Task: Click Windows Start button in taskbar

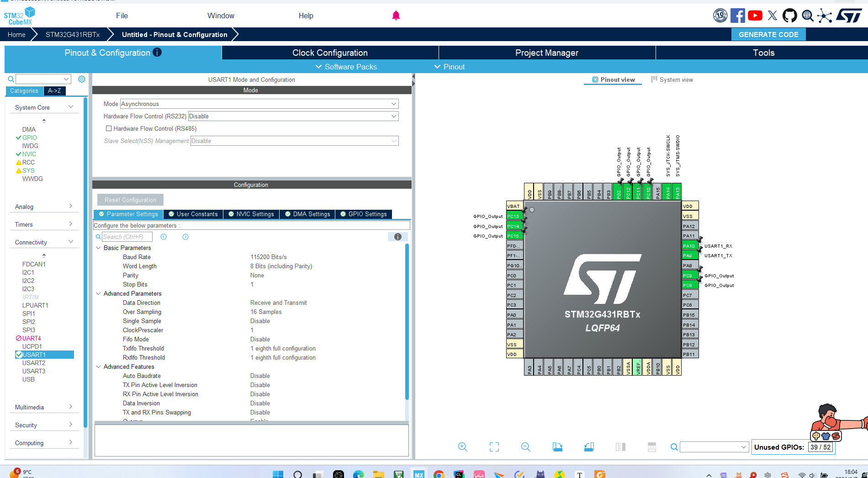Action: click(x=278, y=474)
